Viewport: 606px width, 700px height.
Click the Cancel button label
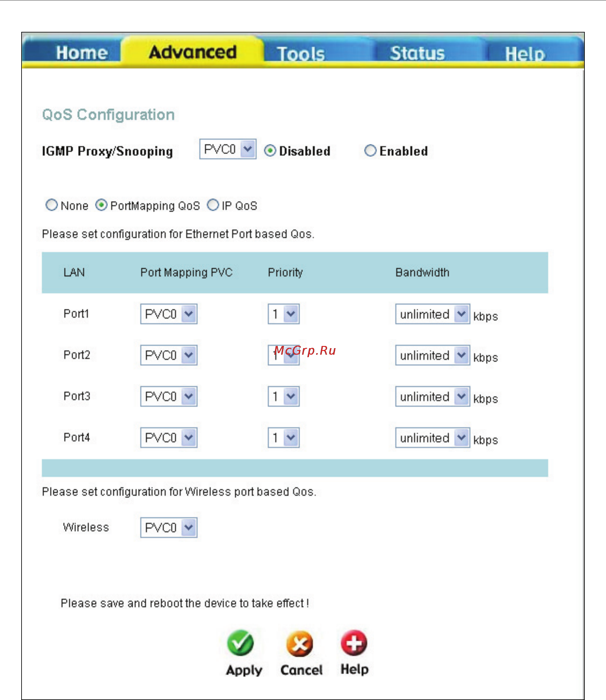click(x=301, y=670)
